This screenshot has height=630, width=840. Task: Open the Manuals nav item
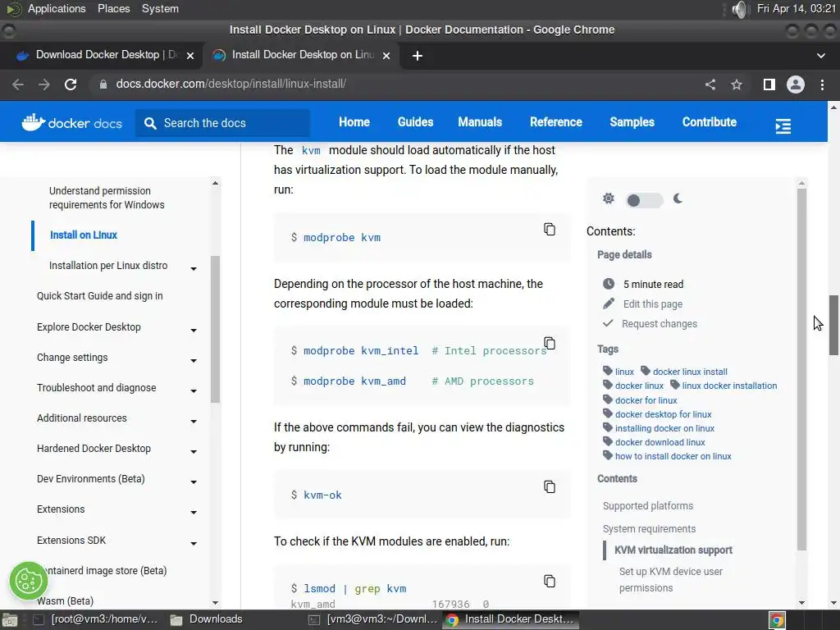click(x=479, y=122)
